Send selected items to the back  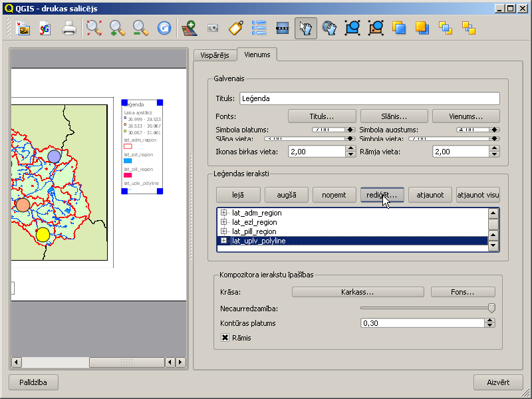(469, 29)
